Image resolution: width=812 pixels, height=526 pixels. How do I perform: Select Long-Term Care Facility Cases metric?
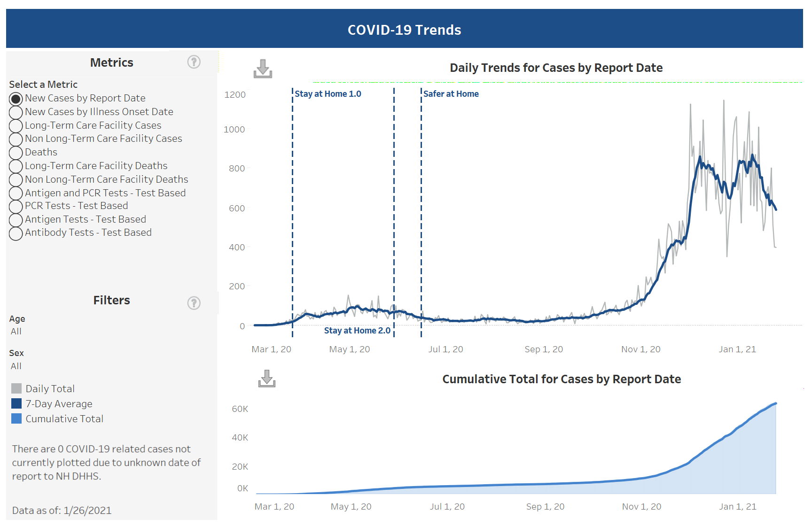[x=16, y=126]
